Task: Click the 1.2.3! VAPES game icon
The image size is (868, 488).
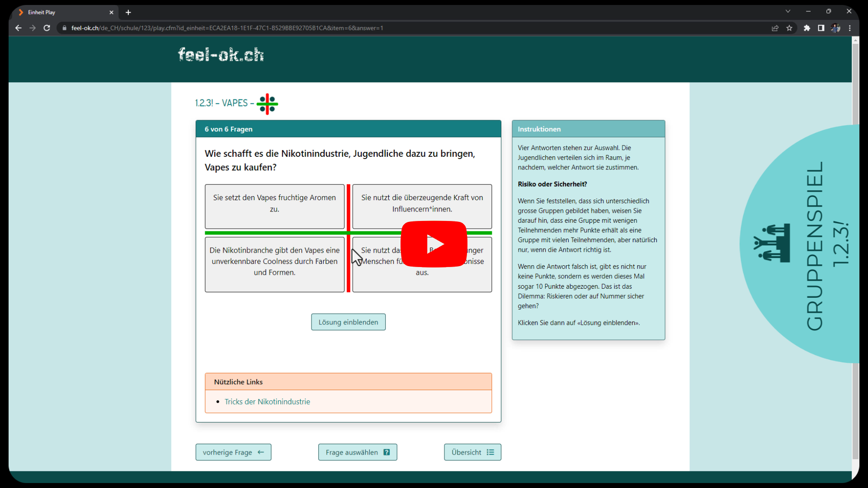Action: (267, 104)
